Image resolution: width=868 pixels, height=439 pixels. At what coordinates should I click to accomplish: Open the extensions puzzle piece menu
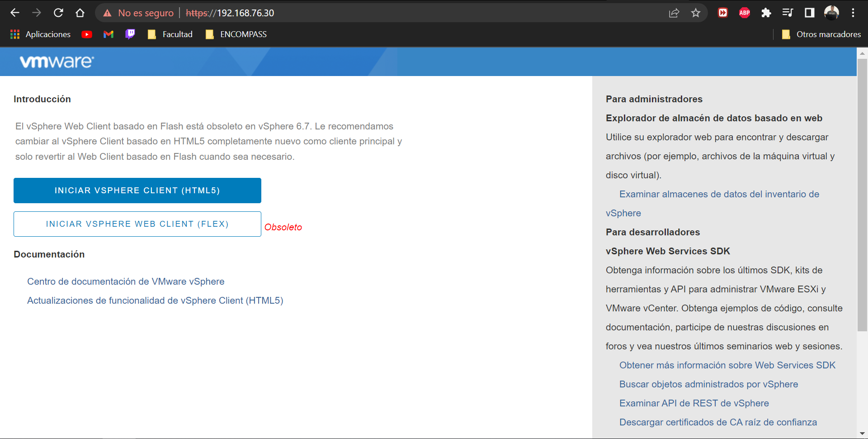click(x=766, y=13)
